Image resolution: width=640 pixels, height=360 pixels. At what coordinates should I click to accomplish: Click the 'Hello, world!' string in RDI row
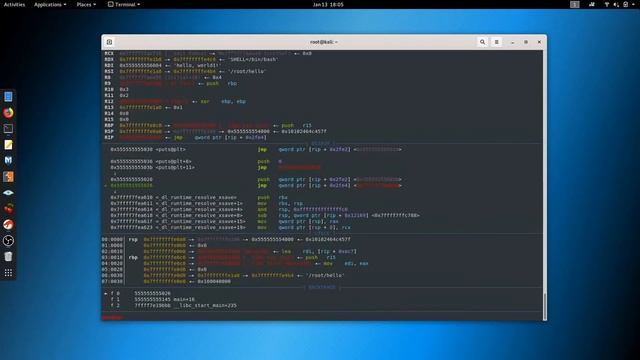198,65
